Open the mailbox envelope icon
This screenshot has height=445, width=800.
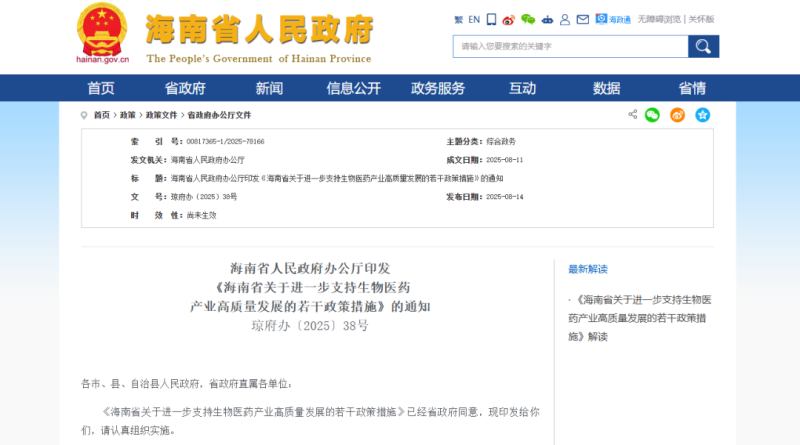pos(583,19)
